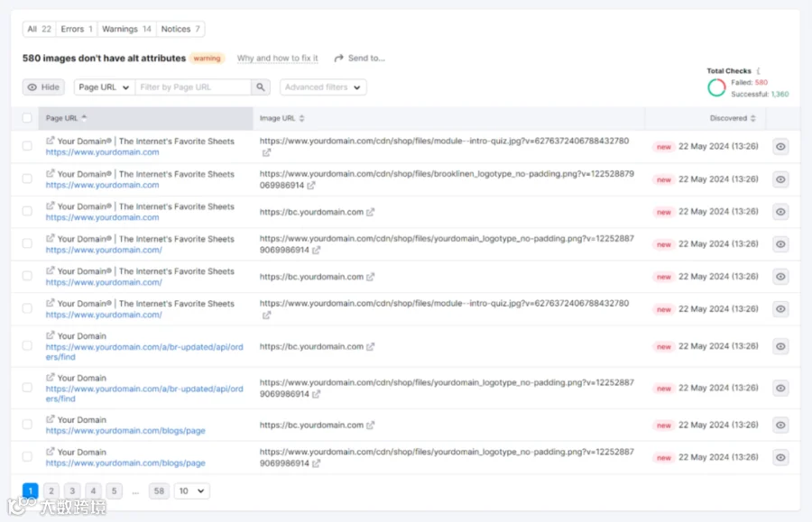Screen dimensions: 812x522
Task: Switch to the Warnings 14 tab
Action: [x=126, y=29]
